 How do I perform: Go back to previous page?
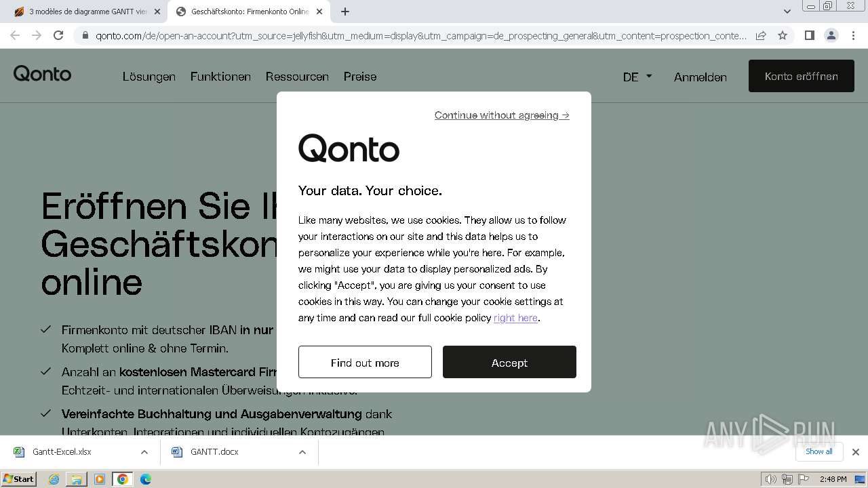(x=15, y=35)
